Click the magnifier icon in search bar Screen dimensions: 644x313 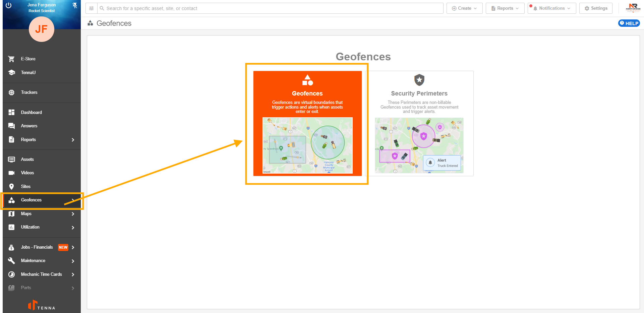[102, 8]
